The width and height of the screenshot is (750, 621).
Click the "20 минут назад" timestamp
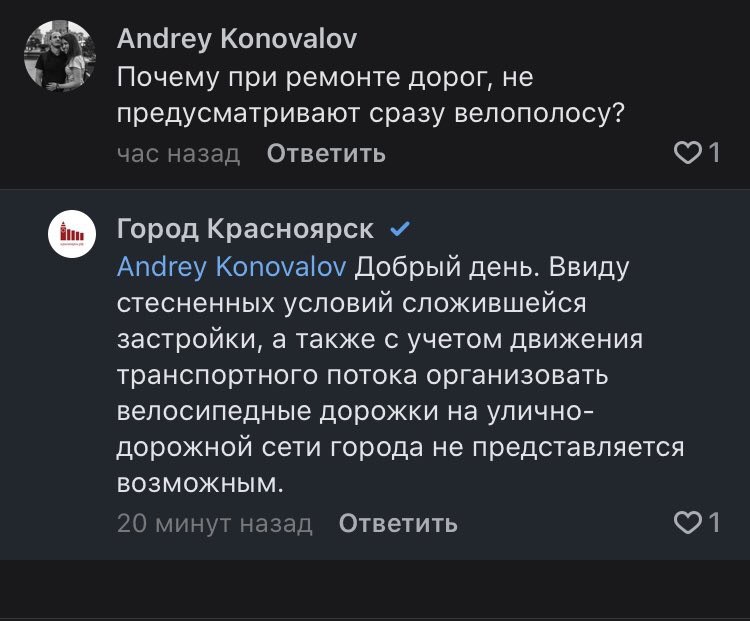tap(215, 523)
